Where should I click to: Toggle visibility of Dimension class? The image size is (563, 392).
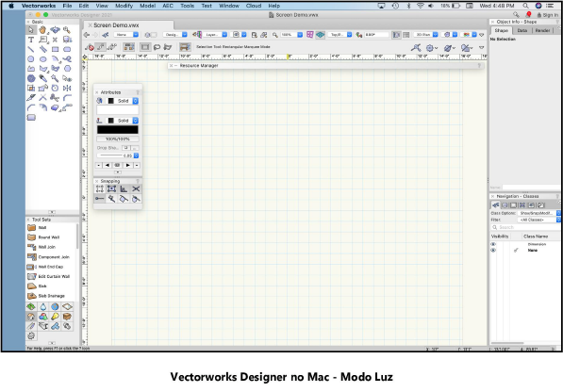pos(493,244)
